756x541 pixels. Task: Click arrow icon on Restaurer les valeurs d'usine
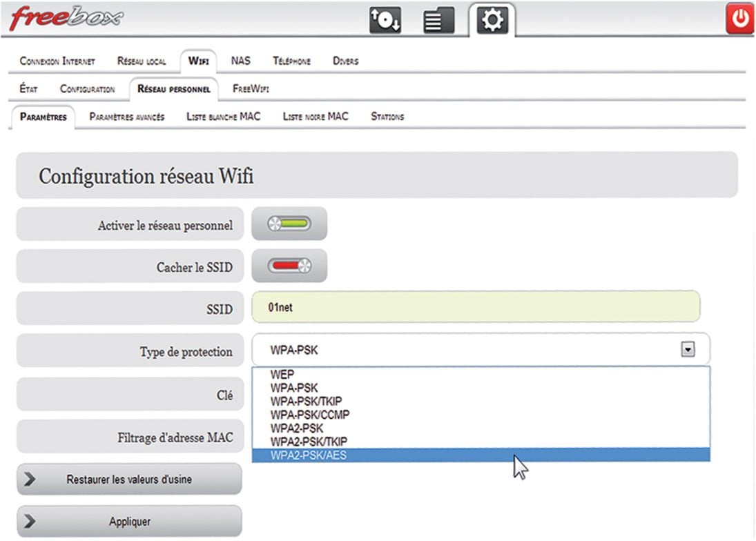tap(30, 480)
